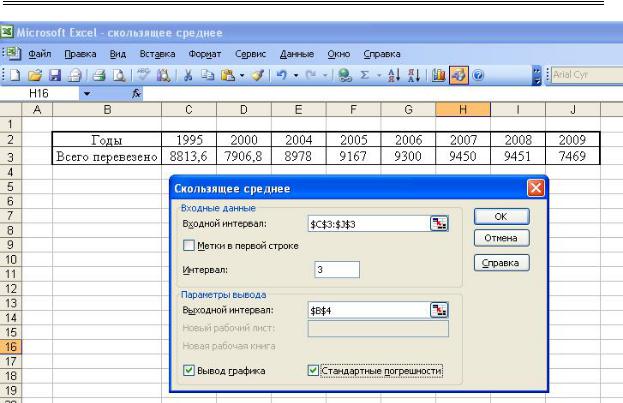The image size is (623, 403).
Task: Select row 16 header
Action: (11, 347)
